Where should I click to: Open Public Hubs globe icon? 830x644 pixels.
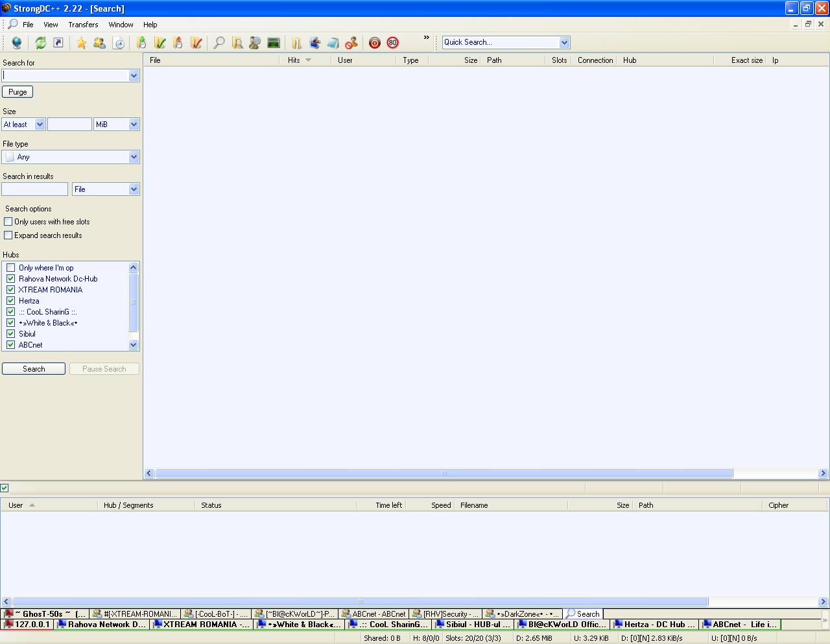pyautogui.click(x=17, y=43)
